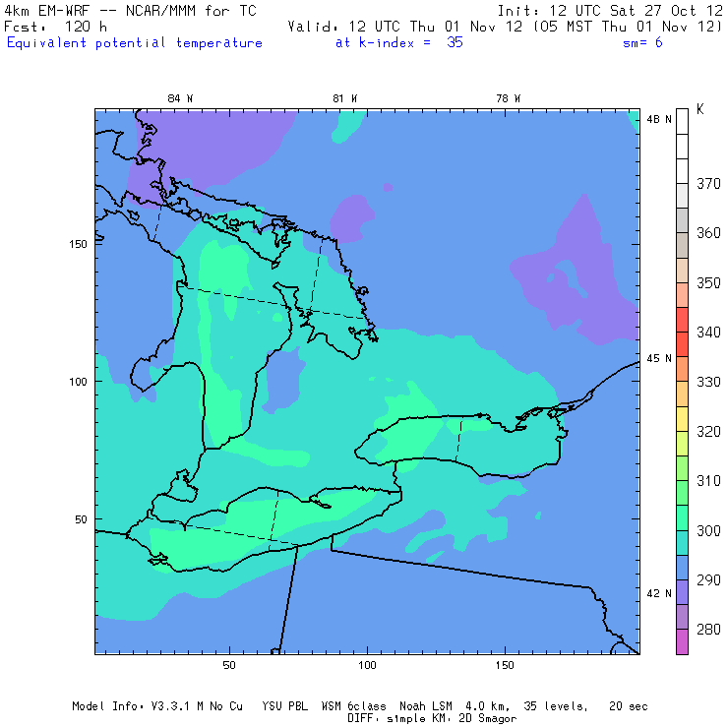Select the teal color bar segment beside 300
The image size is (728, 728).
[x=682, y=543]
